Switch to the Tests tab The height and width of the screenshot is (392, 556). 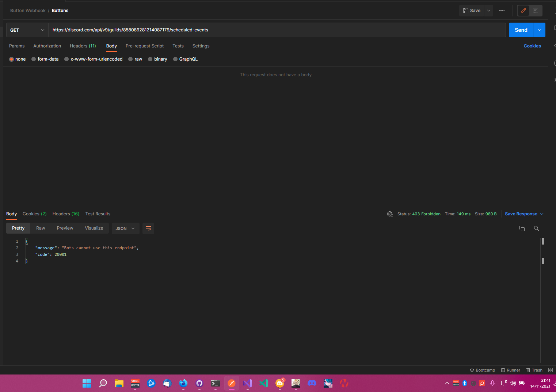click(178, 46)
